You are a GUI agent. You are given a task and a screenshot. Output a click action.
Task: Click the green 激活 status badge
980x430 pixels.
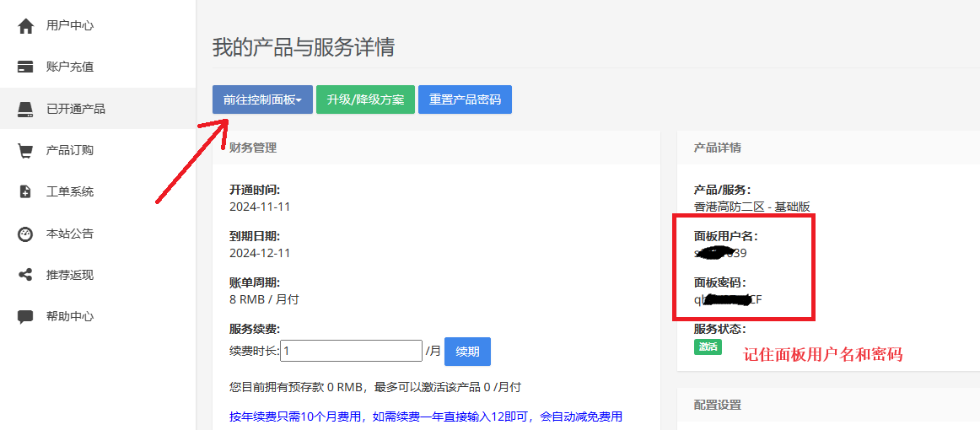tap(708, 347)
